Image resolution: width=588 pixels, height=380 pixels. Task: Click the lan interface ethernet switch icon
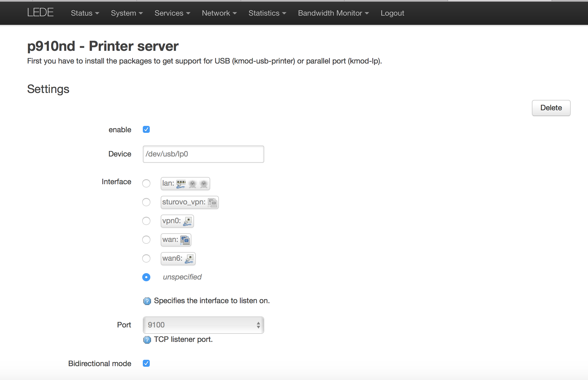[x=181, y=184]
